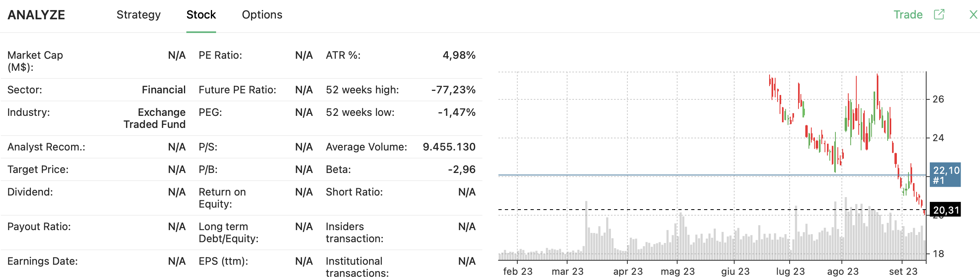The height and width of the screenshot is (280, 980).
Task: Click the Average Volume value 9.455.130
Action: [x=449, y=147]
